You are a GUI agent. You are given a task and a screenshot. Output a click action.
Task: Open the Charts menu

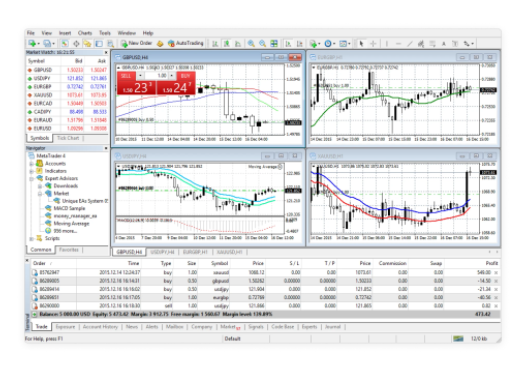point(85,33)
